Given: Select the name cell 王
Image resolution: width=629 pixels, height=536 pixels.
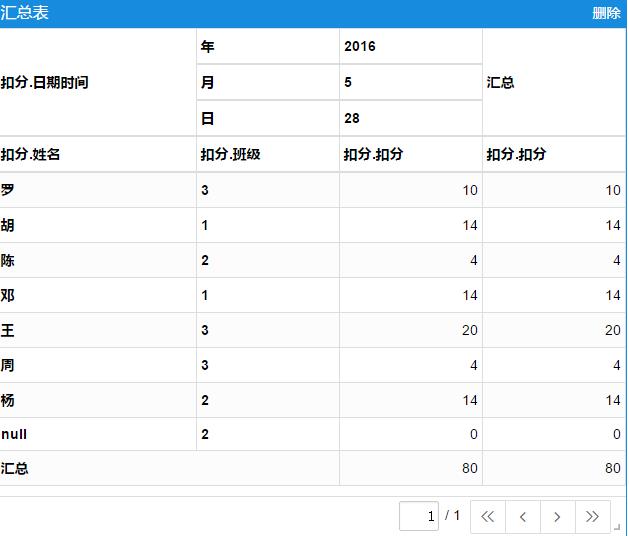Looking at the screenshot, I should [98, 330].
